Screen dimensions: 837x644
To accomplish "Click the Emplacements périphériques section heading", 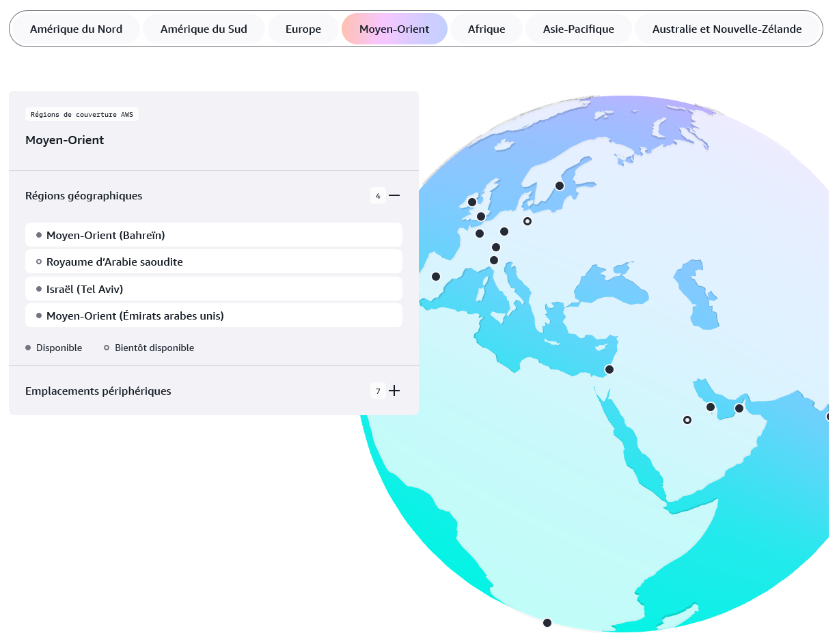I will (98, 391).
